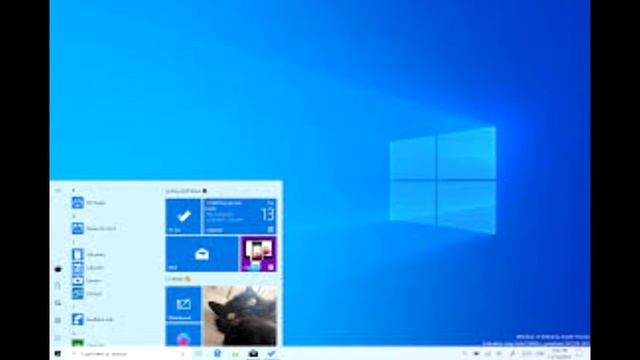
Task: Open the Whiteboard tile
Action: point(183,304)
